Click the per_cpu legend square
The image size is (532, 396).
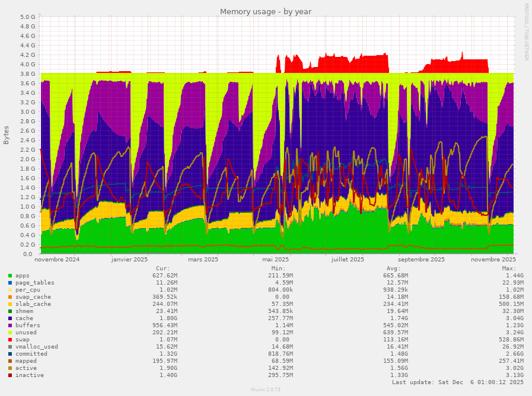(x=8, y=290)
